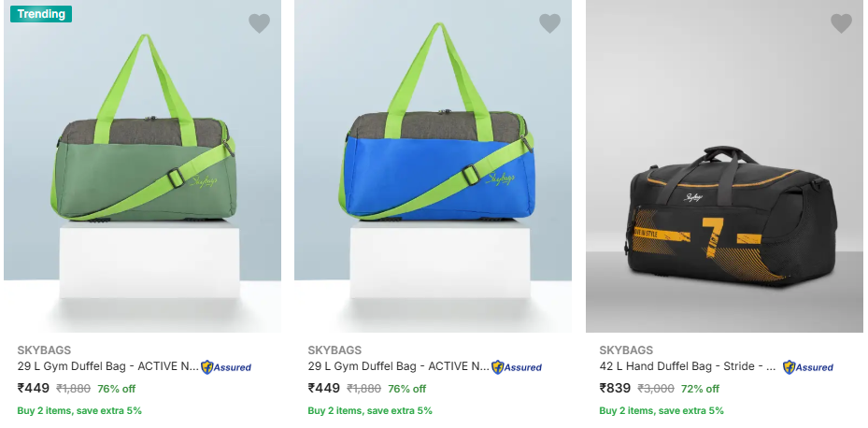
Task: Toggle wishlist heart on black Stride duffel
Action: coord(841,23)
